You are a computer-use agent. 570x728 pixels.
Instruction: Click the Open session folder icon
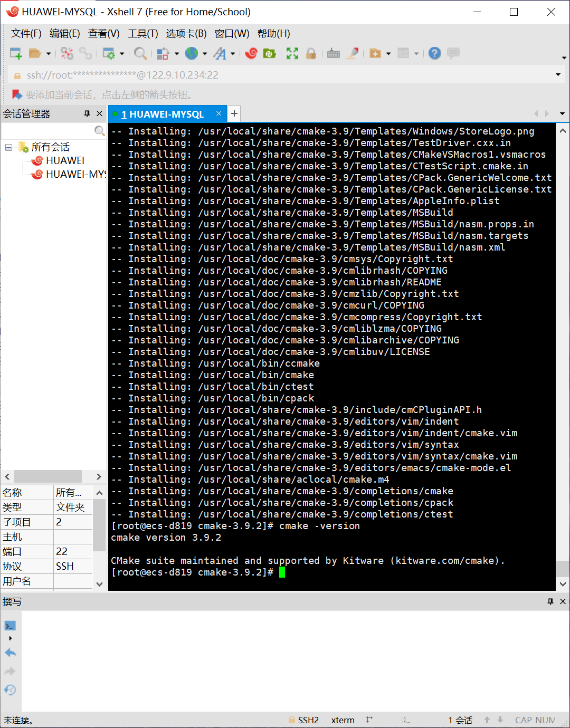[35, 53]
